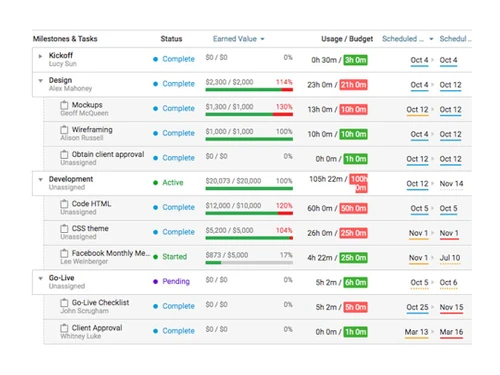Click the Kickoff status dot
The image size is (500, 375).
click(155, 59)
